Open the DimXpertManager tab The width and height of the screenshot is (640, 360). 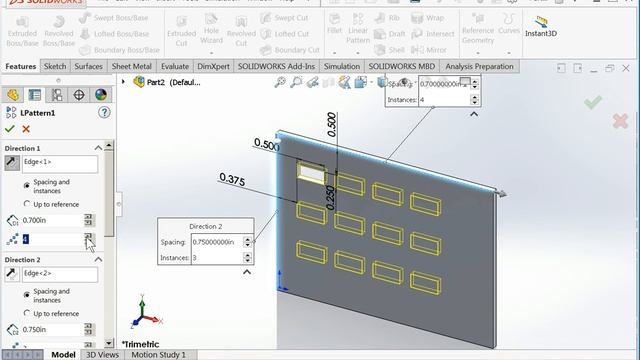79,95
